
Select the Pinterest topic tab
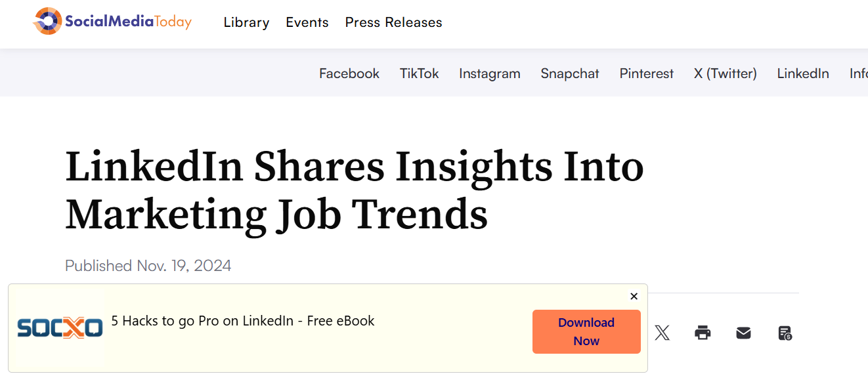(646, 73)
